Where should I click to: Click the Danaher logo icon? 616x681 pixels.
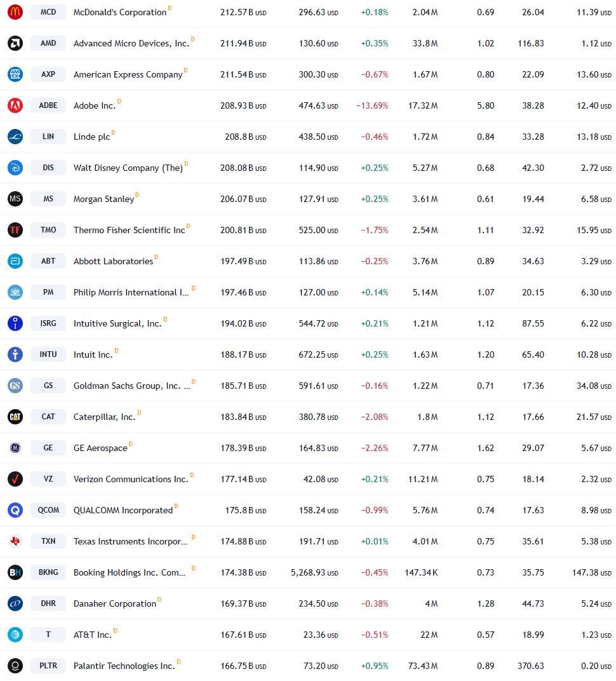pyautogui.click(x=15, y=603)
